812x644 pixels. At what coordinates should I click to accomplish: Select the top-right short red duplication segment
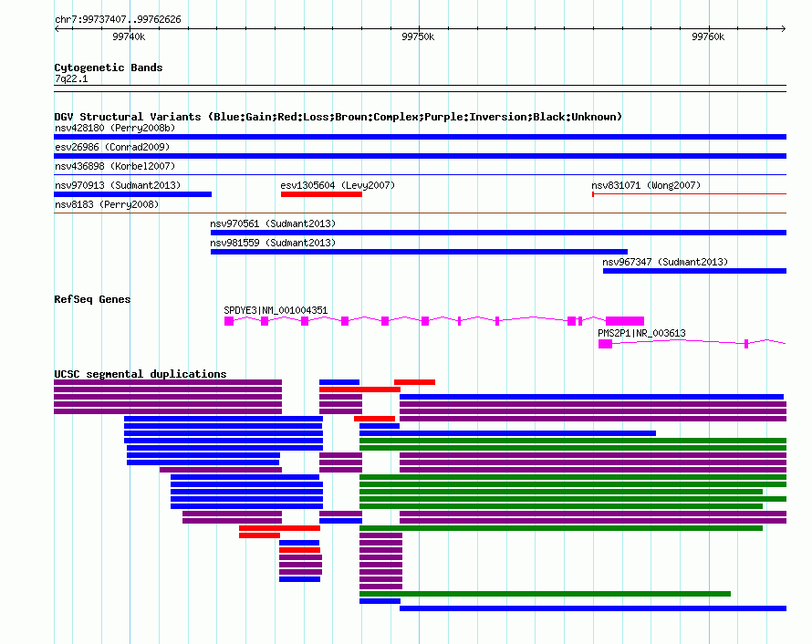(x=414, y=382)
